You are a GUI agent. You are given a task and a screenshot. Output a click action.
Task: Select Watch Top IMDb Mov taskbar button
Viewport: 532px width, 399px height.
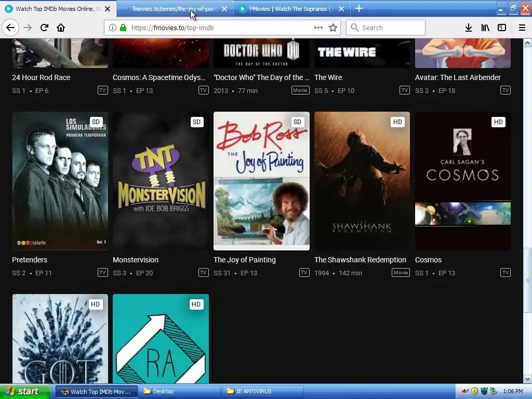coord(96,392)
